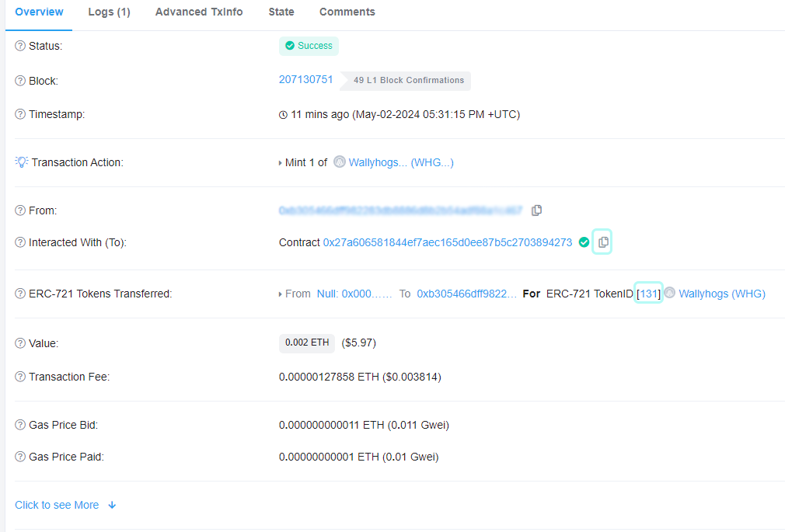Viewport: 785px width, 532px height.
Task: Open the Advanced TxInfo tab
Action: (x=198, y=12)
